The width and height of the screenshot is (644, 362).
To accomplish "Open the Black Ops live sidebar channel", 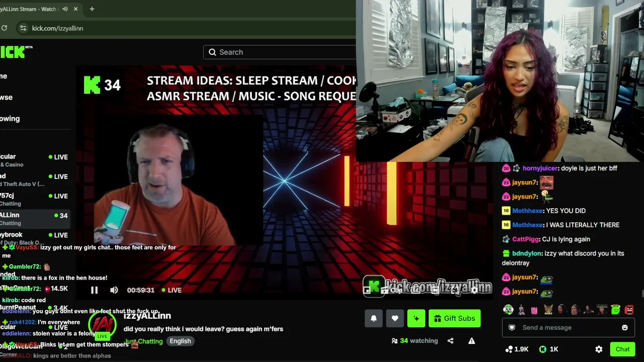I will [x=34, y=238].
